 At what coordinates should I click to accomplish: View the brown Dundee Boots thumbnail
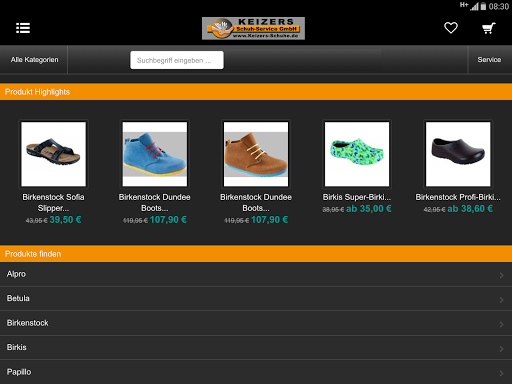pos(256,154)
